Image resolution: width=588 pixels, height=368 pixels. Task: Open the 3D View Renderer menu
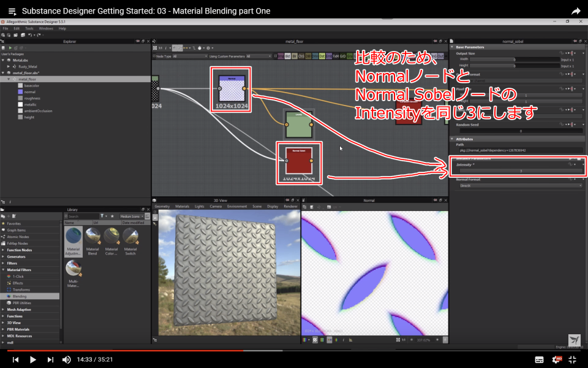(290, 207)
